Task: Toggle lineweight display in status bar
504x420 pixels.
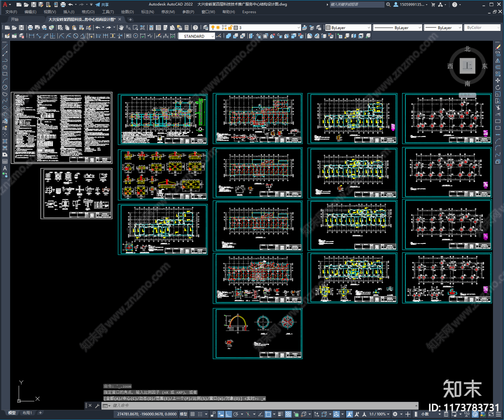Action: click(280, 414)
